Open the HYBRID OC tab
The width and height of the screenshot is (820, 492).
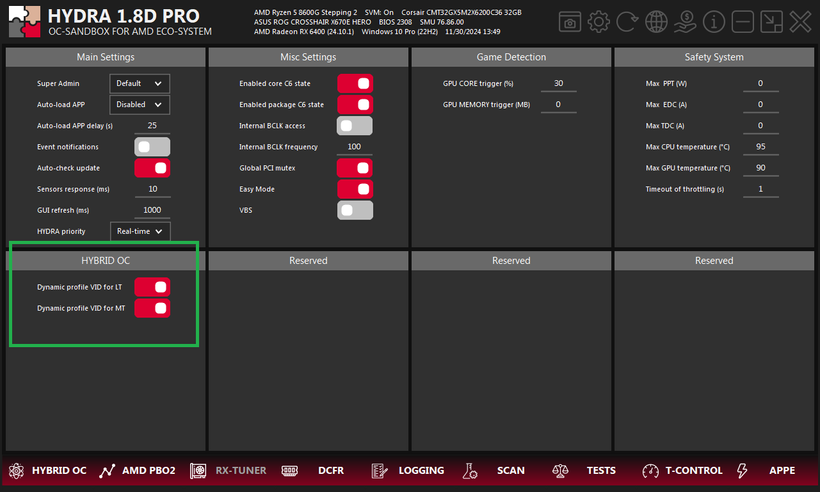coord(59,471)
